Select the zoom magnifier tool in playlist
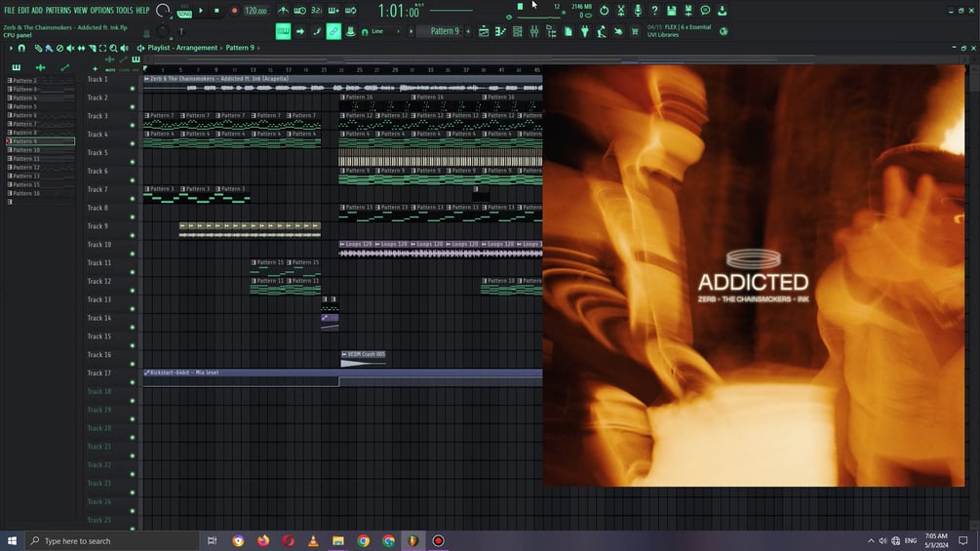 point(113,48)
